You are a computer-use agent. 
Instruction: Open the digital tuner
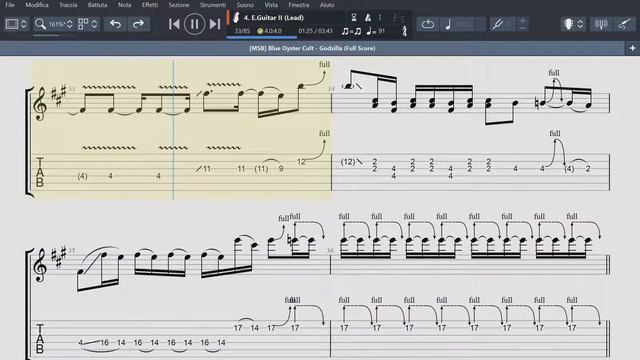tap(601, 24)
